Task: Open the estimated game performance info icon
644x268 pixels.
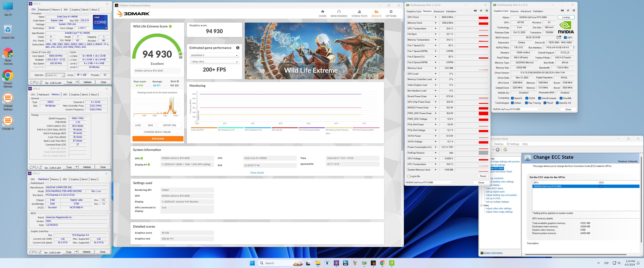Action: pos(237,48)
